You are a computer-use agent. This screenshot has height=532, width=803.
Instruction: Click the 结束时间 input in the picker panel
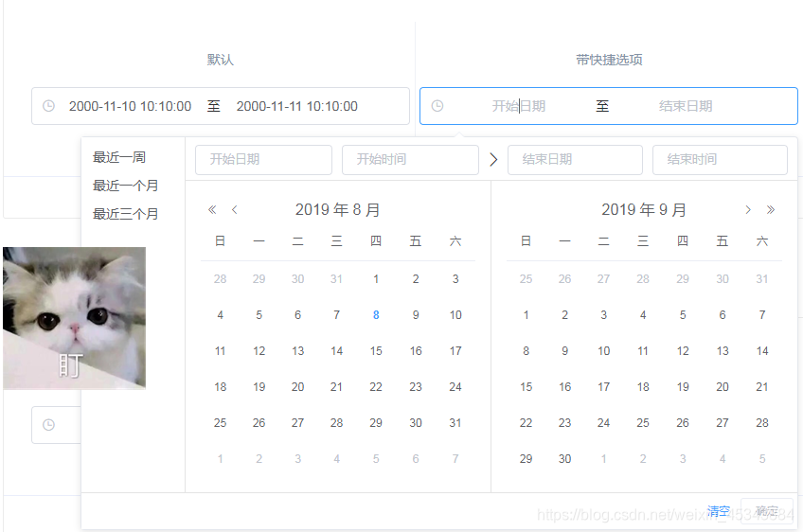pyautogui.click(x=720, y=160)
